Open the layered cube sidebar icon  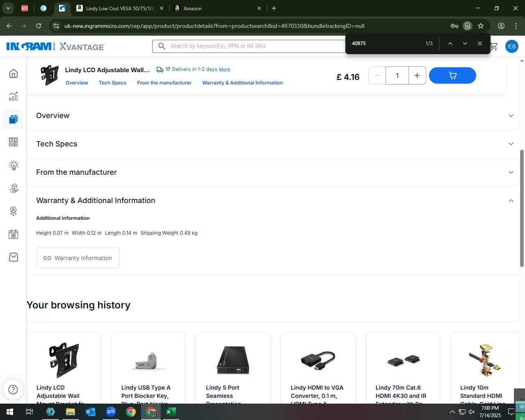tap(14, 188)
